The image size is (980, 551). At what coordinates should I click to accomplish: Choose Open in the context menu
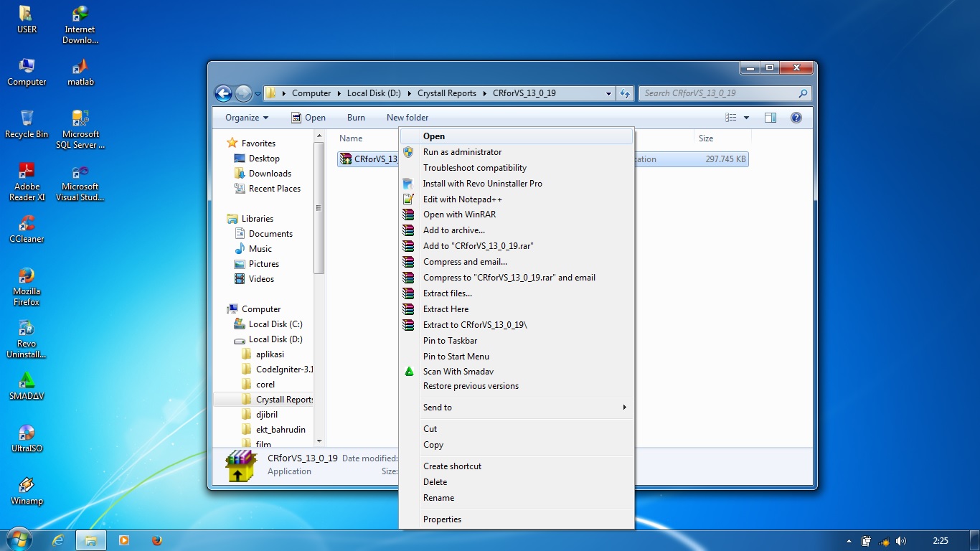(517, 136)
